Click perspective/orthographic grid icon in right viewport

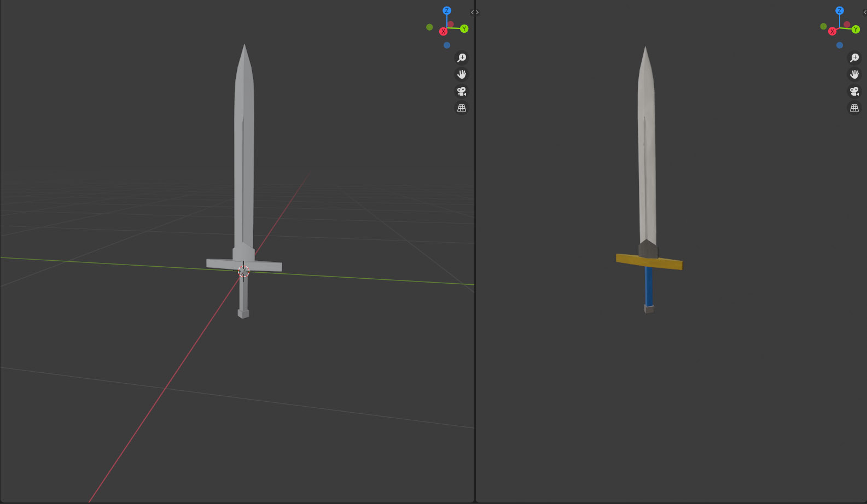[854, 108]
